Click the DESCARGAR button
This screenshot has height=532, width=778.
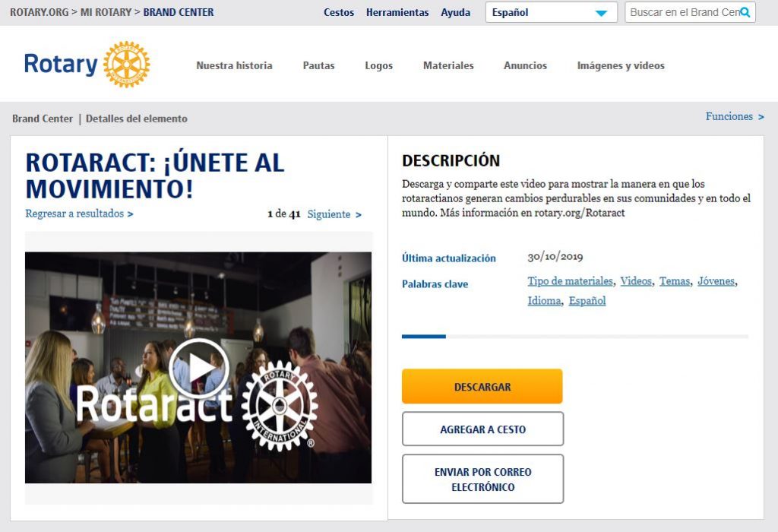482,386
